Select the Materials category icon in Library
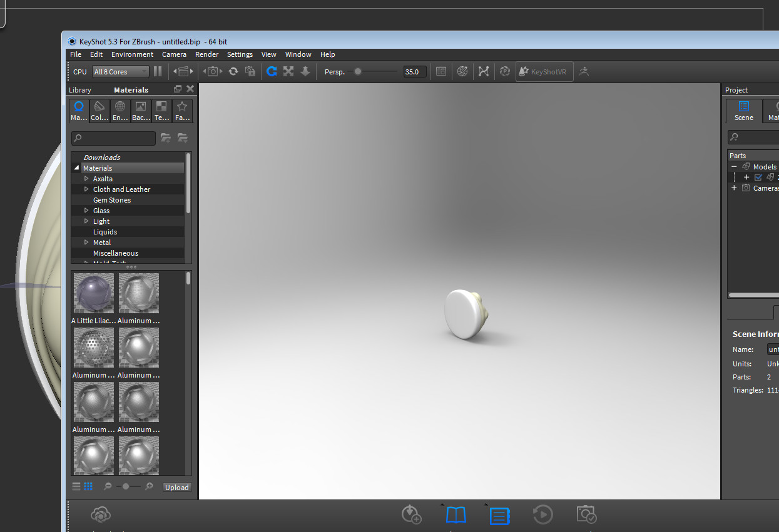The height and width of the screenshot is (532, 779). click(x=78, y=111)
